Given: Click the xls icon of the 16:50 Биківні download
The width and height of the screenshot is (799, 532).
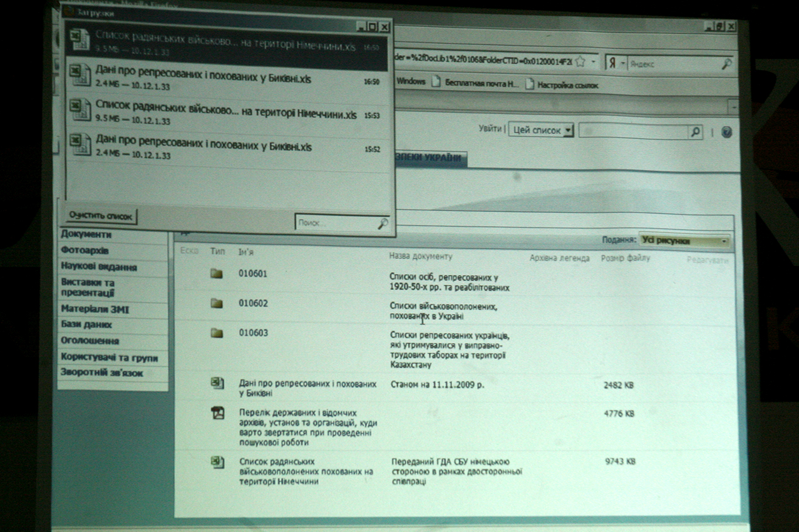Looking at the screenshot, I should [x=81, y=75].
